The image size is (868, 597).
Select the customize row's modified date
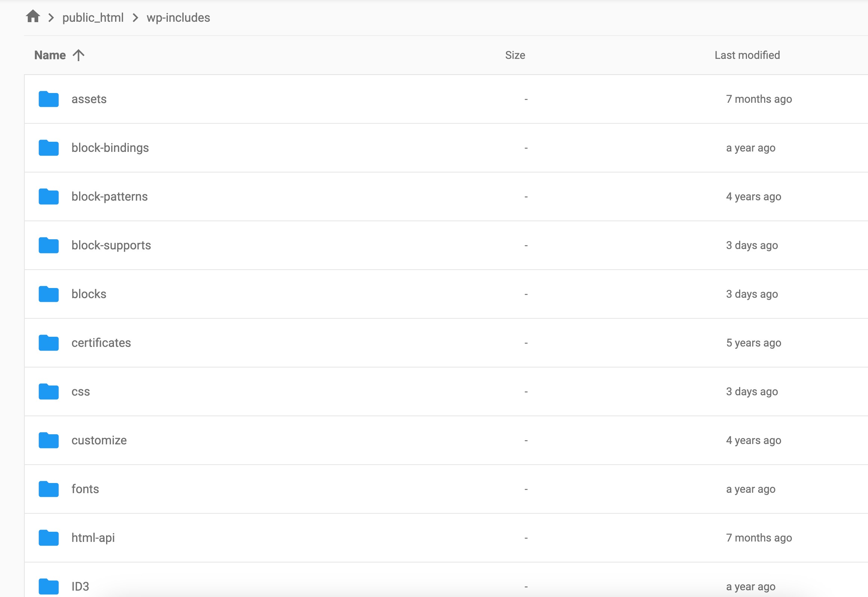753,440
